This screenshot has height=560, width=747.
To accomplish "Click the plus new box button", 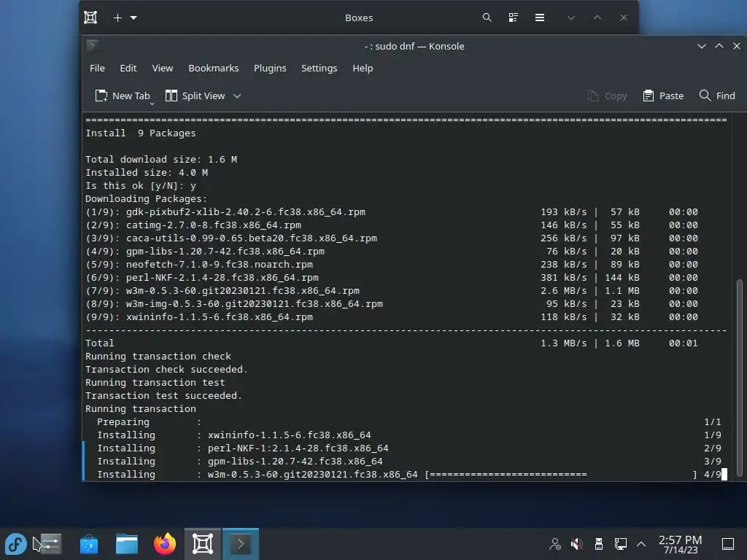I will tap(117, 17).
